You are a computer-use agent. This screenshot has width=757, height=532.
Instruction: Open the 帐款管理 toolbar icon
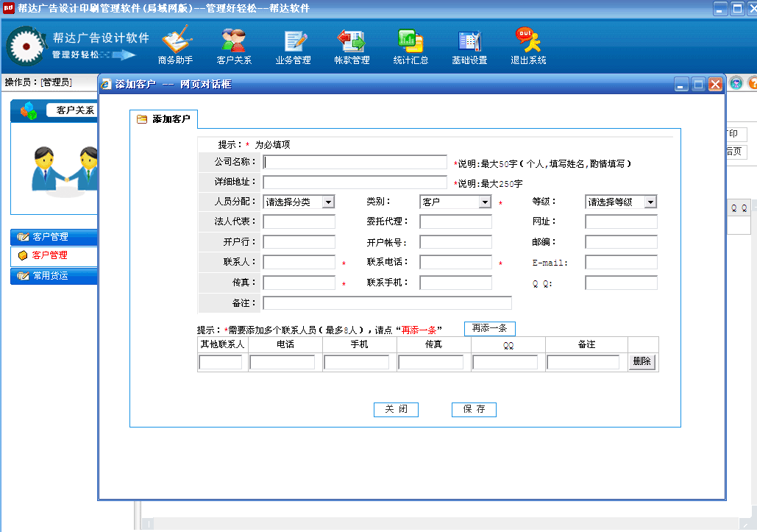[x=352, y=46]
